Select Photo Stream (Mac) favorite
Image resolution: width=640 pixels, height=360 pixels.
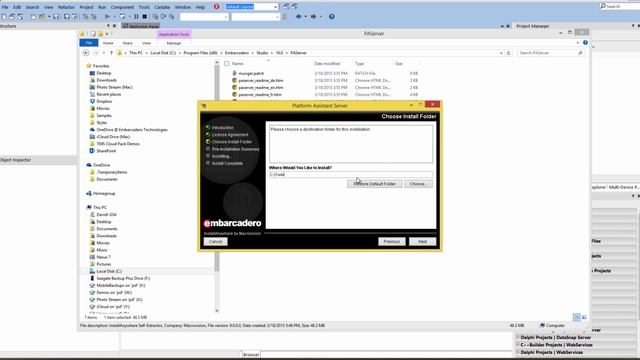pos(114,87)
